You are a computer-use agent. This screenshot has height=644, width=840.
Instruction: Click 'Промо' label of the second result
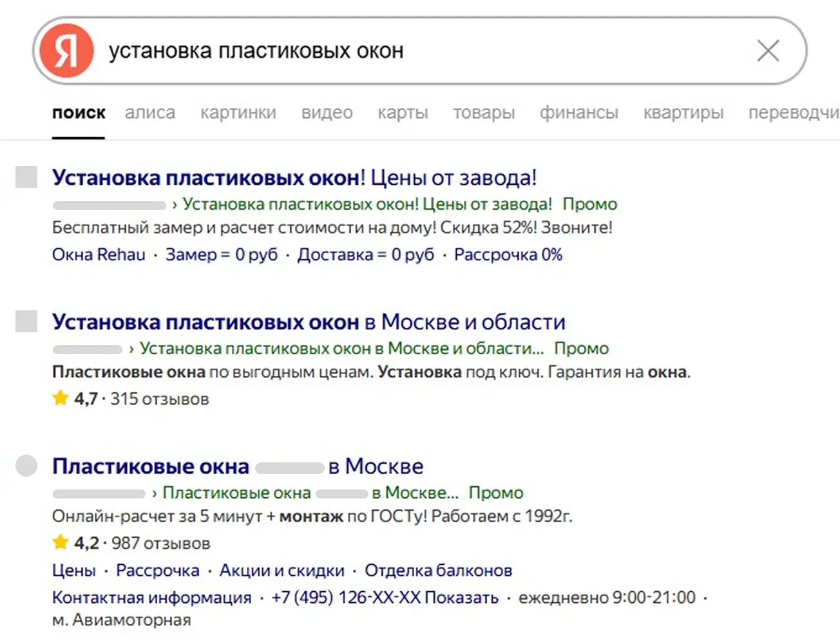[x=582, y=348]
